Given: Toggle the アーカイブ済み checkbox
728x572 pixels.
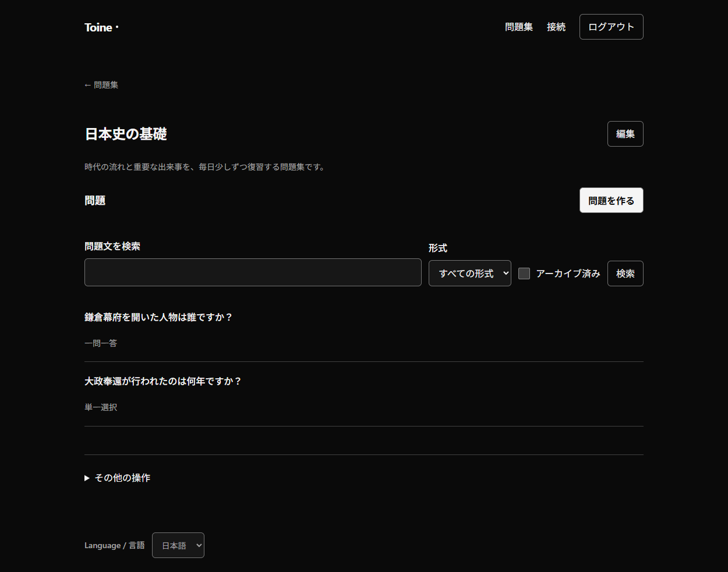Looking at the screenshot, I should pyautogui.click(x=524, y=273).
